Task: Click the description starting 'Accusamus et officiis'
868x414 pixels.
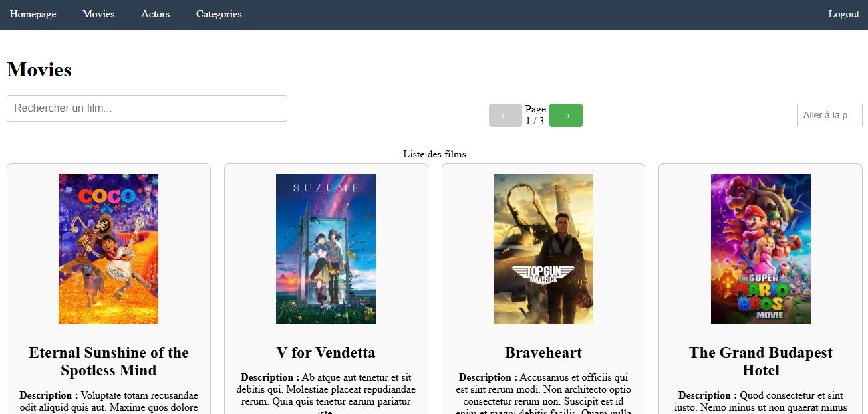Action: pos(543,395)
